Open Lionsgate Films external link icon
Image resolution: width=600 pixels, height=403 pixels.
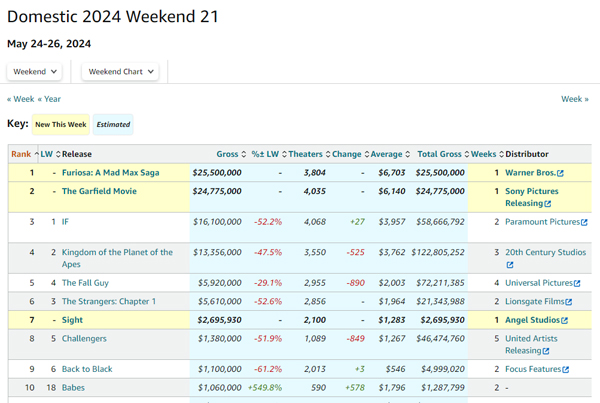(x=569, y=302)
